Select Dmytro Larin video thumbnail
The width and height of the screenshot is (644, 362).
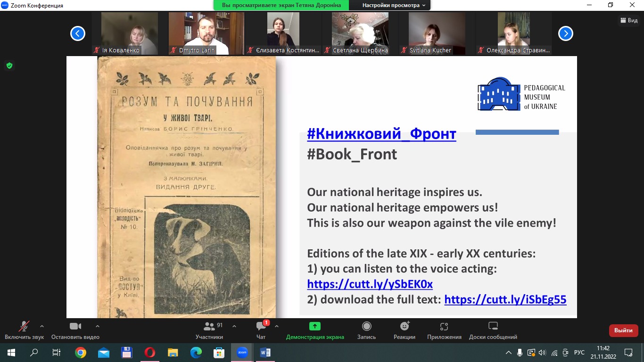point(206,33)
